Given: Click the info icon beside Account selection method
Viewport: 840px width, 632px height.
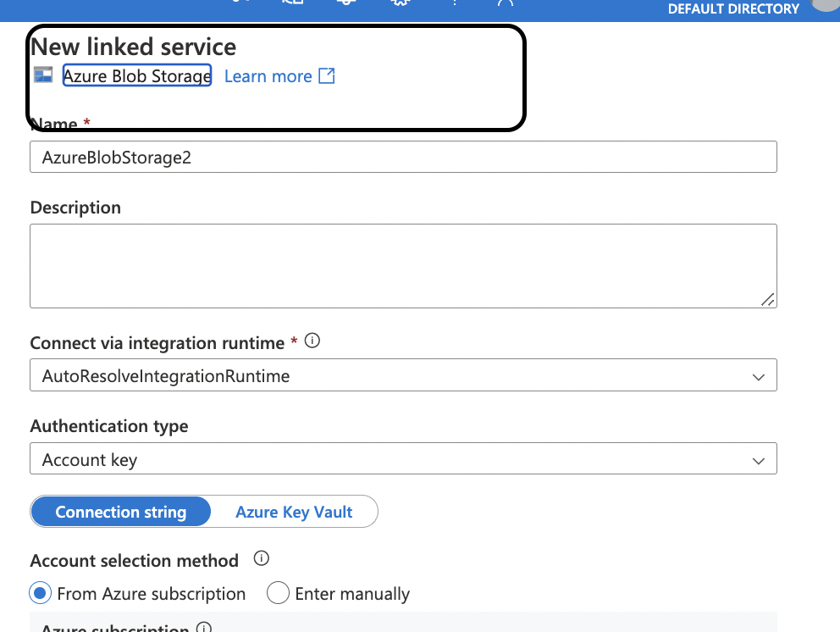Looking at the screenshot, I should point(261,558).
